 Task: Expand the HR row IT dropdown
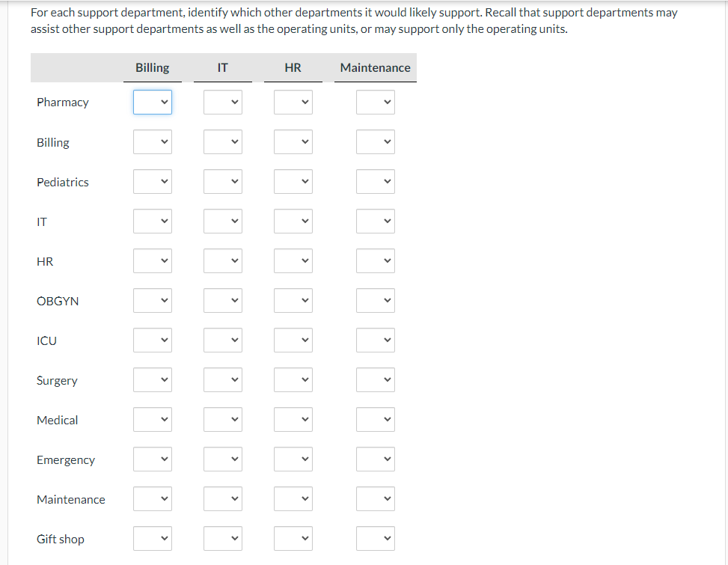point(223,261)
